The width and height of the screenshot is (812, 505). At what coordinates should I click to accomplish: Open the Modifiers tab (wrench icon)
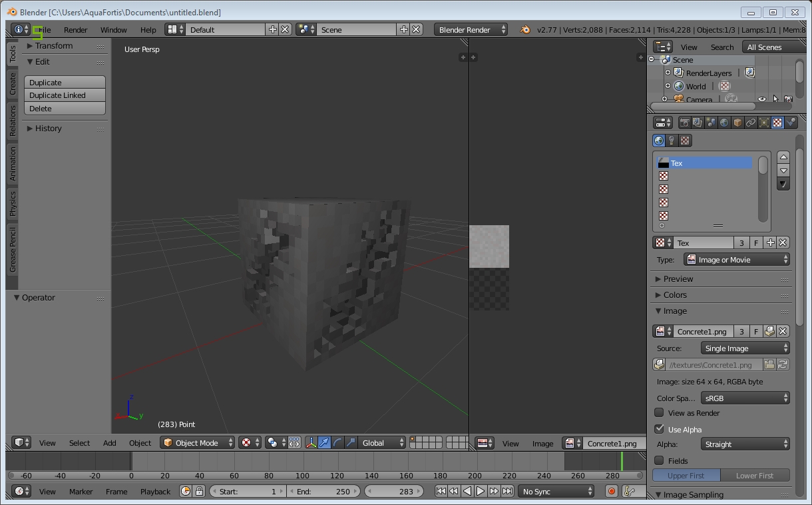pyautogui.click(x=763, y=122)
